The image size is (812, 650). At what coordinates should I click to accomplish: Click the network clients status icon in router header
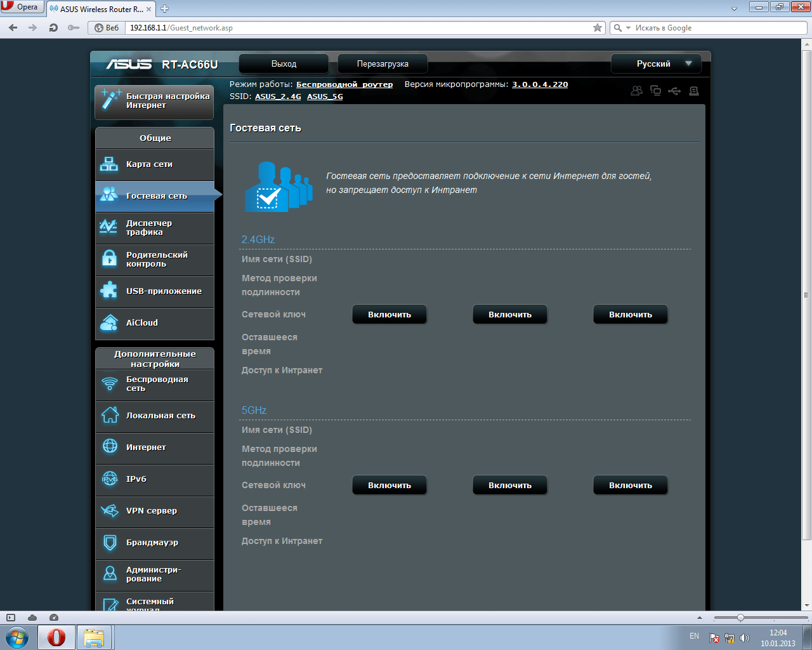pyautogui.click(x=655, y=91)
